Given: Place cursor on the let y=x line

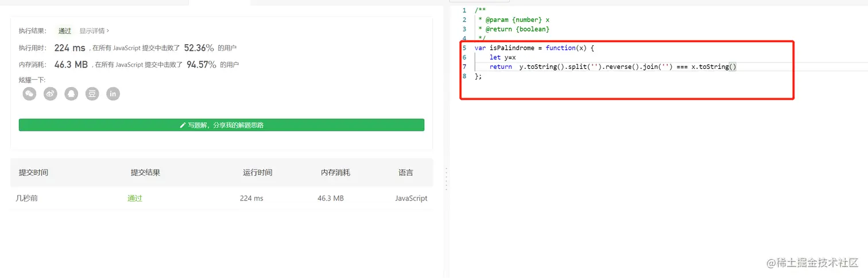Looking at the screenshot, I should click(x=502, y=57).
